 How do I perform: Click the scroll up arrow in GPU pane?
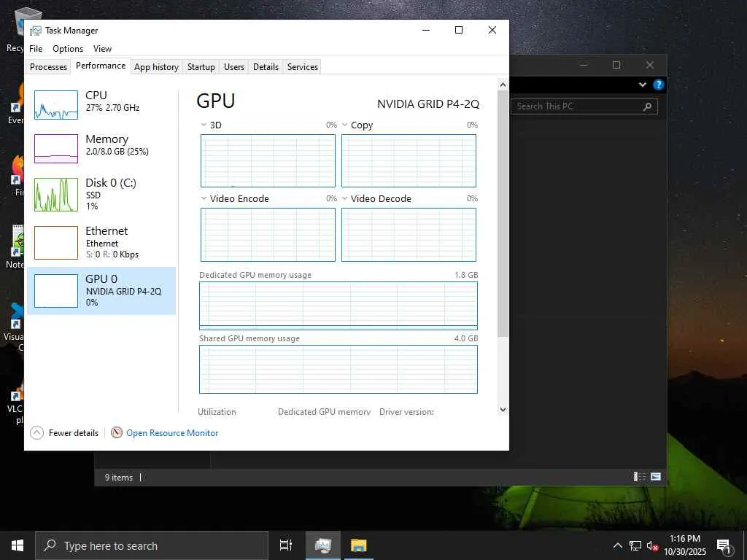point(503,85)
